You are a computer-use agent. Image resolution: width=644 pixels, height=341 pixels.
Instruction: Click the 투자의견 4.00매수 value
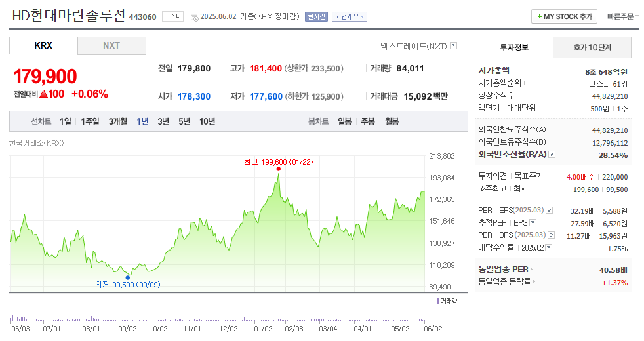[580, 177]
